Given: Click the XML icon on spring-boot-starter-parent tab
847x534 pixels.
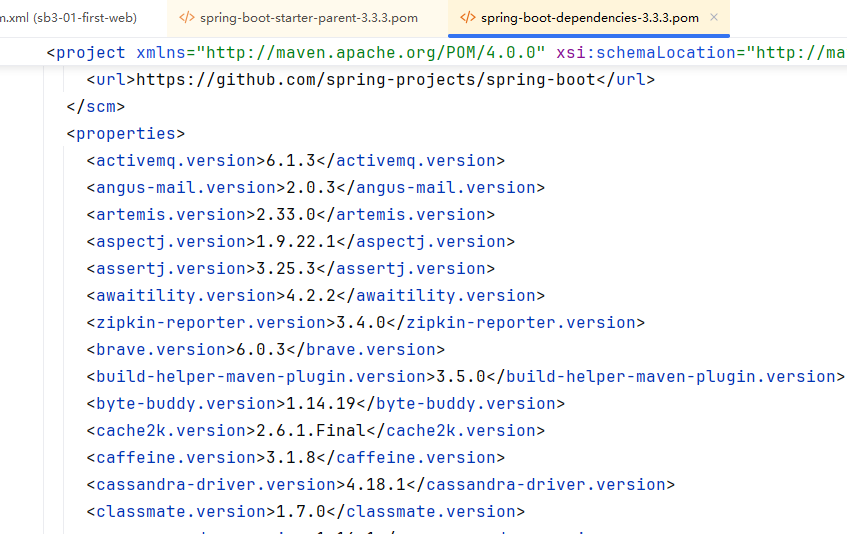Looking at the screenshot, I should click(x=186, y=18).
